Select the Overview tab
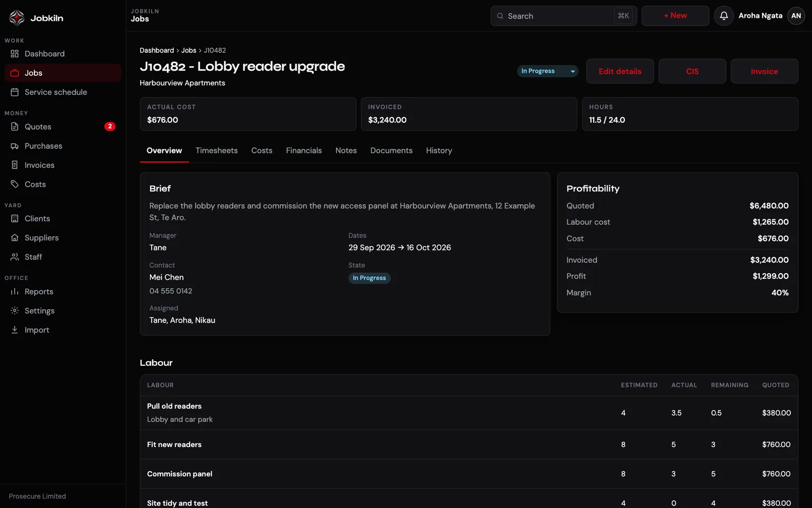Image resolution: width=812 pixels, height=508 pixels. tap(164, 151)
